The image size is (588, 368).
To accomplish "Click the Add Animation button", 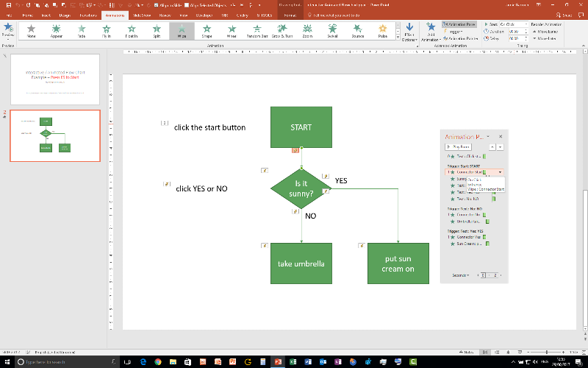I will click(431, 32).
